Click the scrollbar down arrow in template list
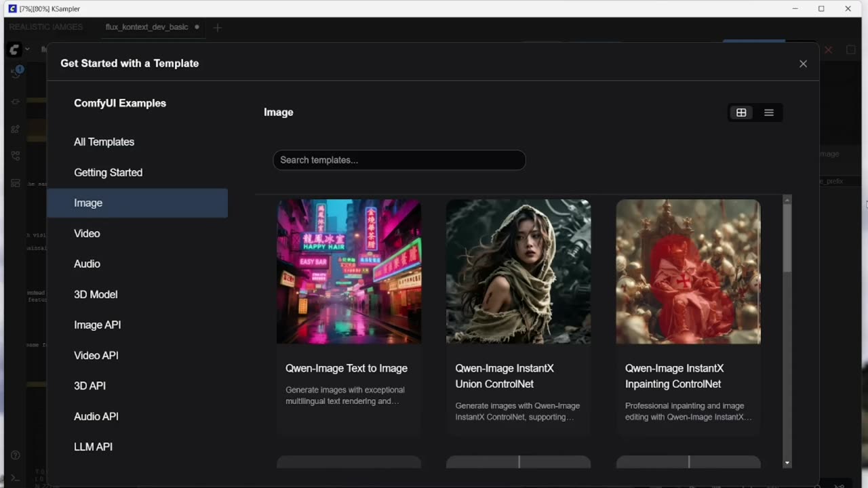Viewport: 868px width, 488px height. (787, 463)
